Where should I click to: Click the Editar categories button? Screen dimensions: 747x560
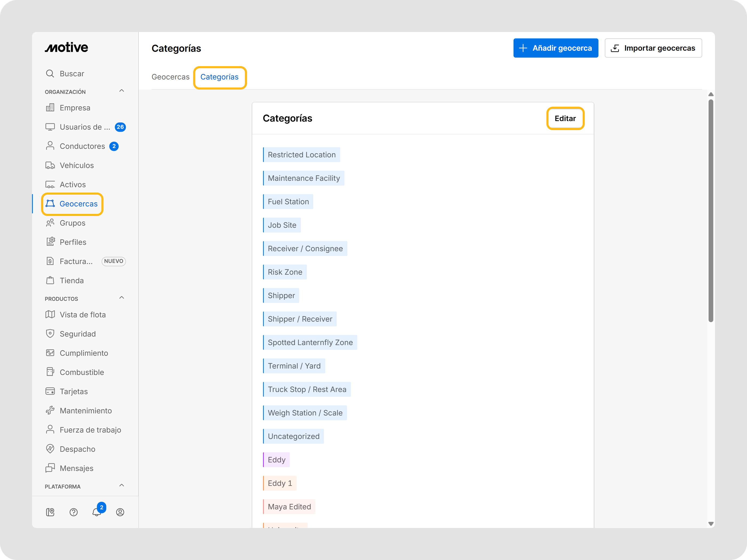click(565, 118)
